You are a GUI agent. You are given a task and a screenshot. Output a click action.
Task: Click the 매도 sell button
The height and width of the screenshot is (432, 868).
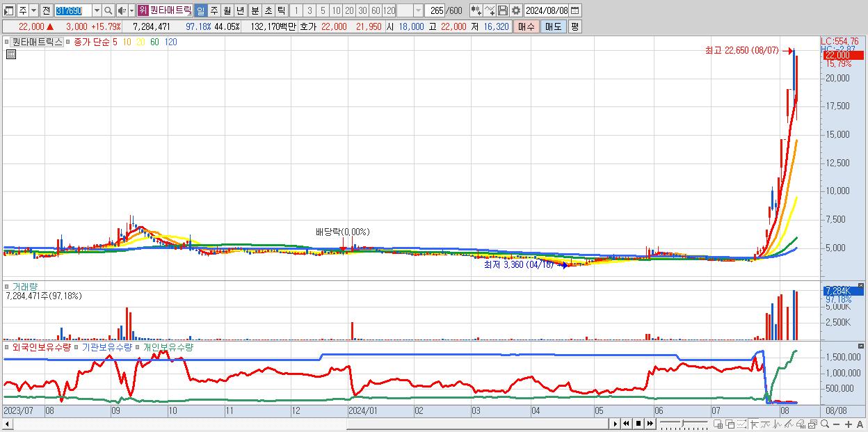pyautogui.click(x=553, y=26)
